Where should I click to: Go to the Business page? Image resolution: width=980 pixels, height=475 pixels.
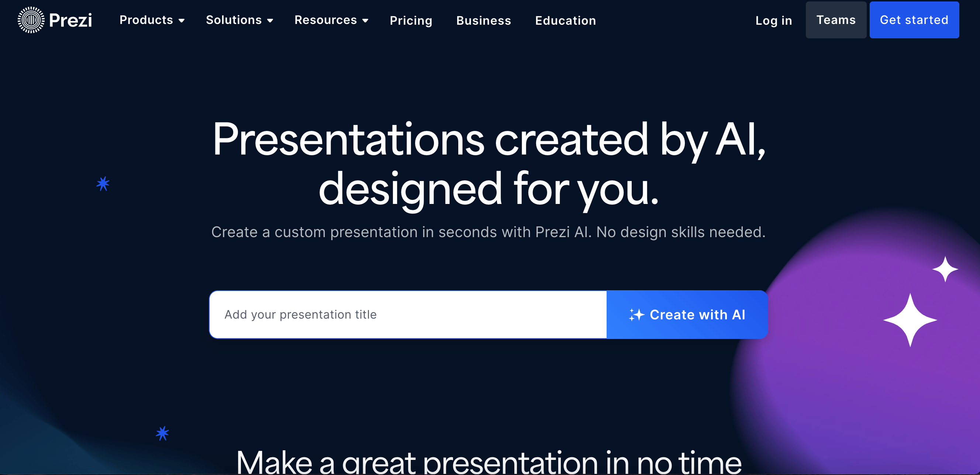[x=483, y=21]
